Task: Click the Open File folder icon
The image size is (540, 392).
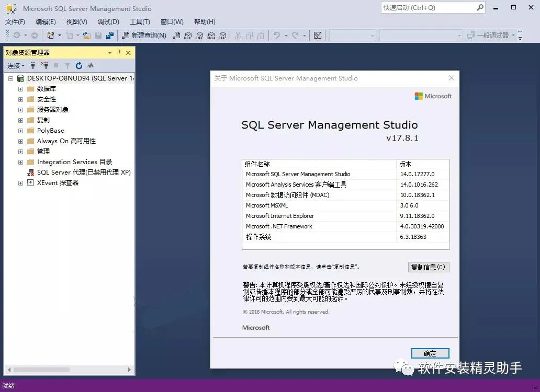Action: click(87, 36)
